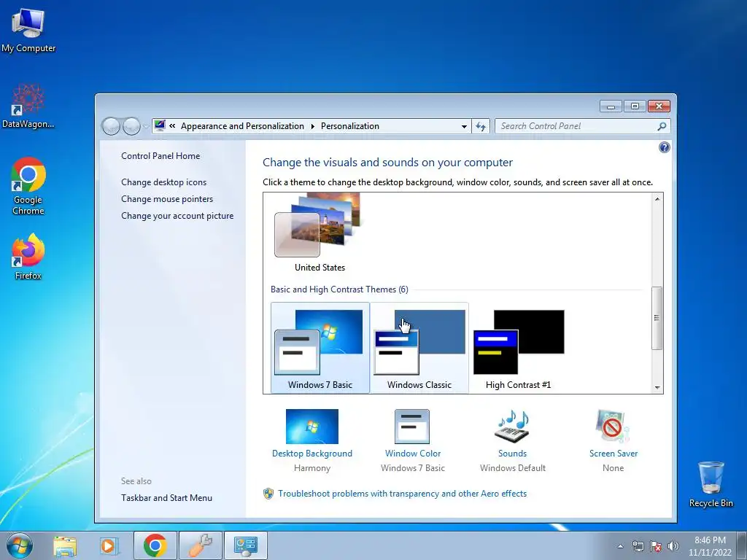
Task: Click theme list scrollbar down arrow
Action: click(x=657, y=388)
